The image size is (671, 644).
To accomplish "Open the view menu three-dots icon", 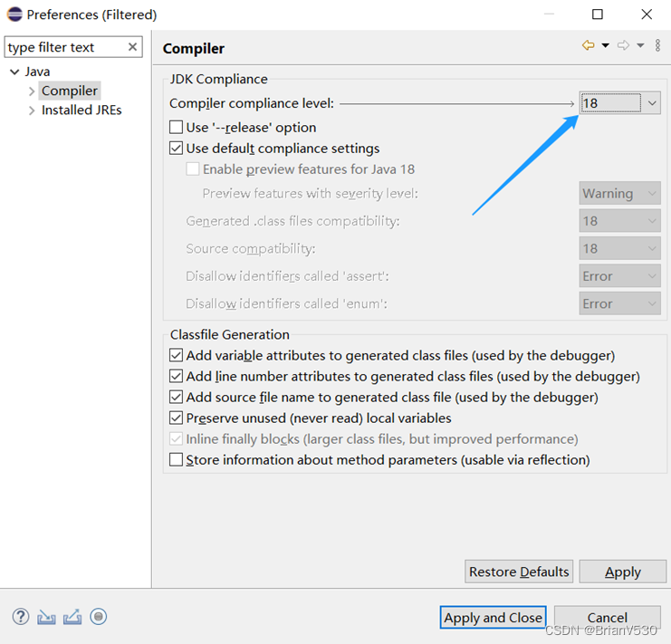I will [657, 45].
